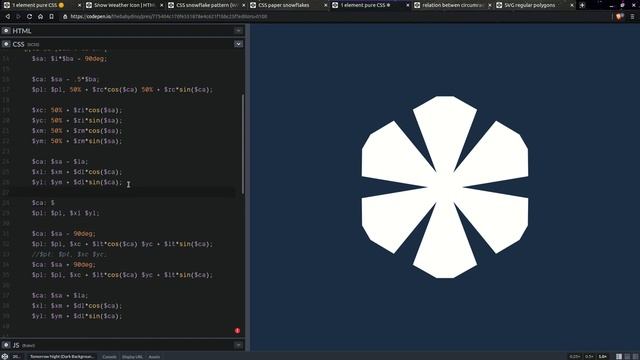Viewport: 640px width, 360px height.
Task: Select the right editor layout icon
Action: click(635, 356)
